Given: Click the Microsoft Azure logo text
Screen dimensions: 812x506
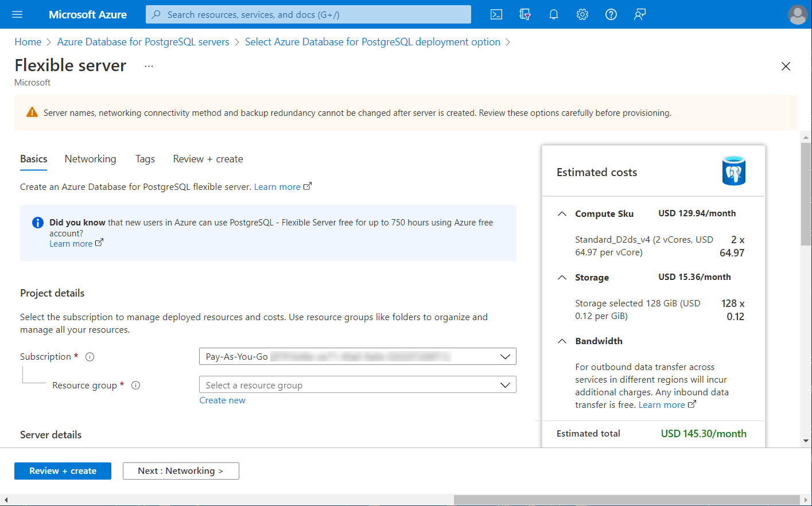Looking at the screenshot, I should tap(88, 14).
